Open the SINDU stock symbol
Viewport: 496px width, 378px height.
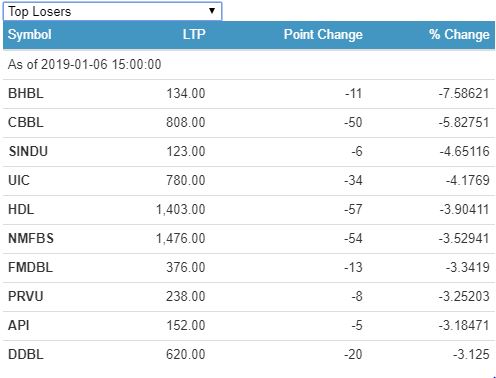[28, 151]
